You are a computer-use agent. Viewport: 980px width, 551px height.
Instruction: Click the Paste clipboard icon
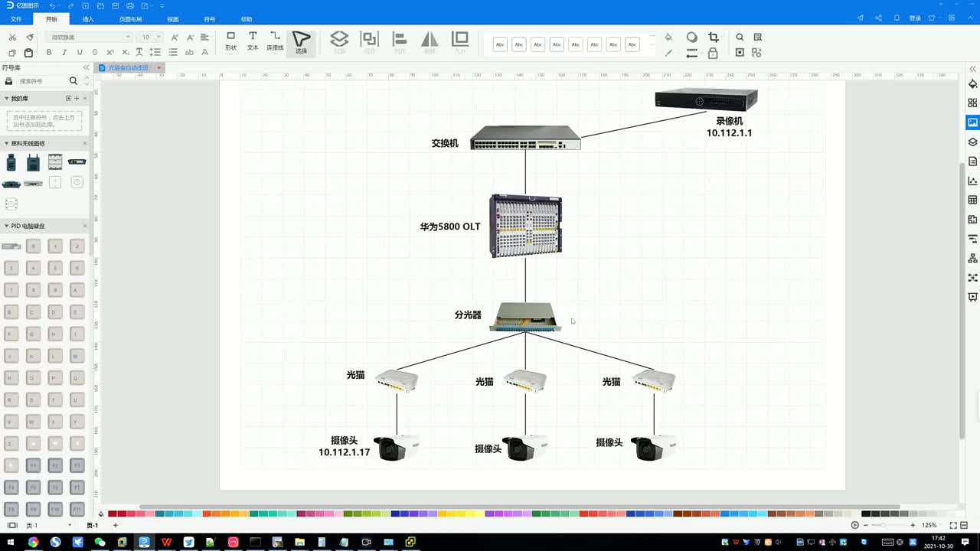point(28,53)
